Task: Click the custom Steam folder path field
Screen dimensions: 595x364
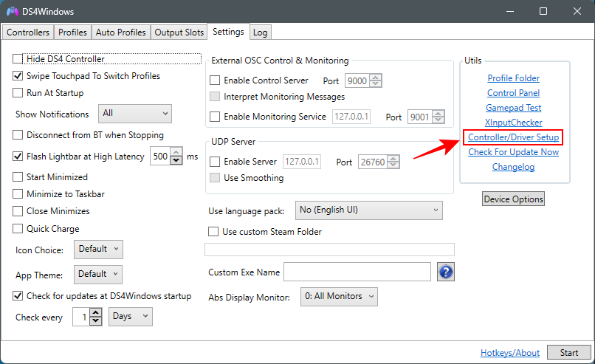Action: coord(329,250)
